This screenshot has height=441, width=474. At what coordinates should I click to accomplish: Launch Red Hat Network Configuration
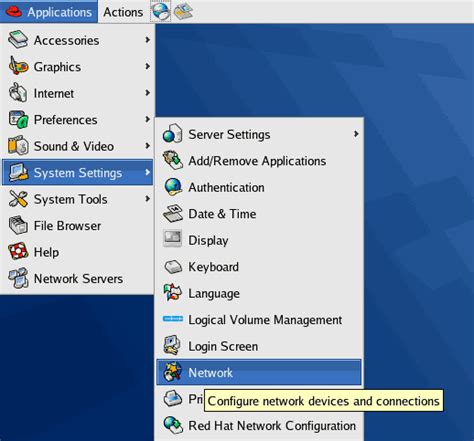click(x=259, y=426)
